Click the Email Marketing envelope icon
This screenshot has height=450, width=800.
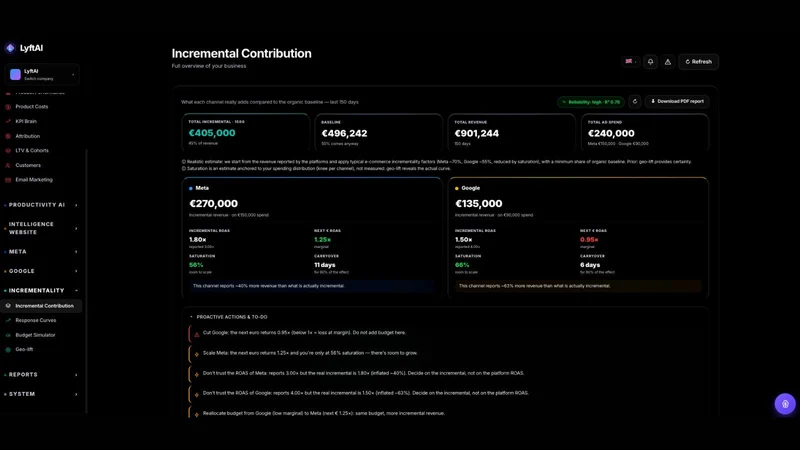coord(8,180)
